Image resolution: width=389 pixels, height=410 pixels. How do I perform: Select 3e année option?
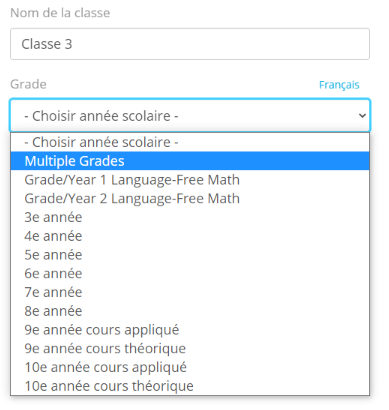tap(190, 217)
